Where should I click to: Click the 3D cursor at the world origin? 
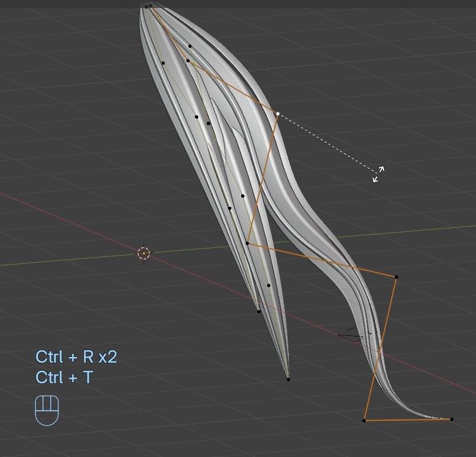[x=144, y=253]
